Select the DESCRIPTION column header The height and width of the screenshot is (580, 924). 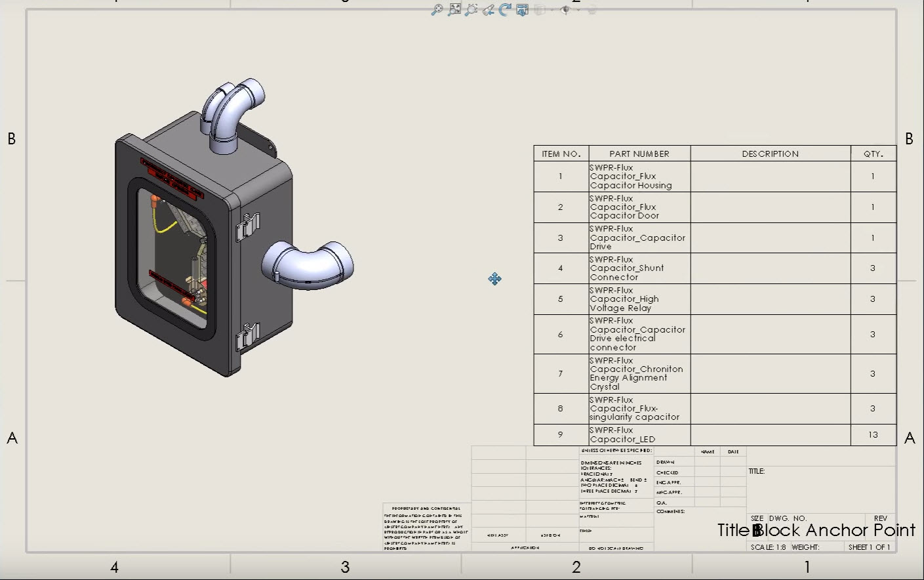tap(771, 153)
